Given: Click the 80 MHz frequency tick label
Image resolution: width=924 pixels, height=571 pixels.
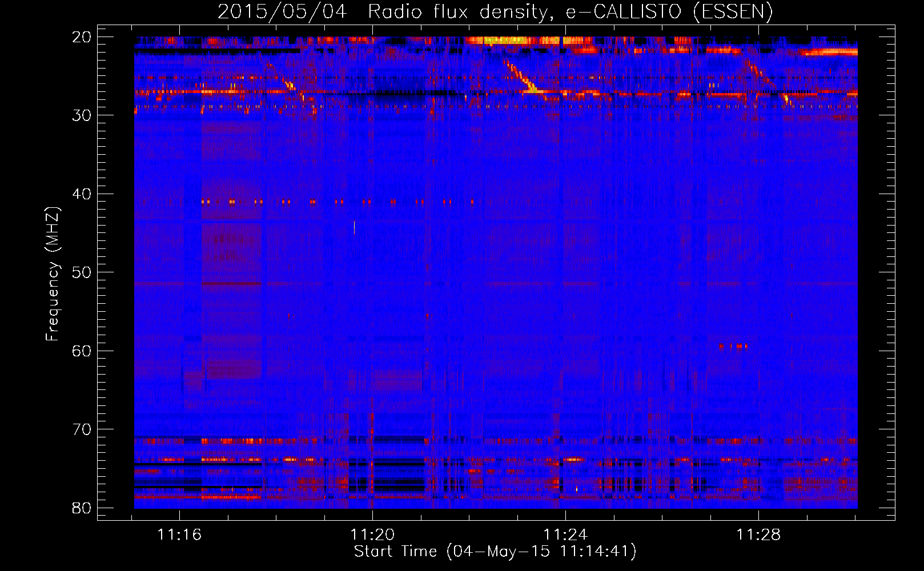Looking at the screenshot, I should click(82, 508).
